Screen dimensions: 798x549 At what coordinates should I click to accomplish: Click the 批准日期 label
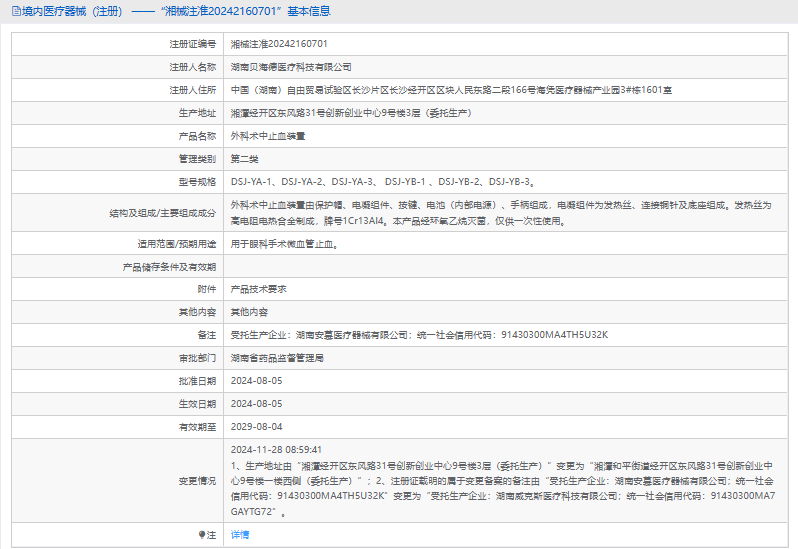click(197, 381)
